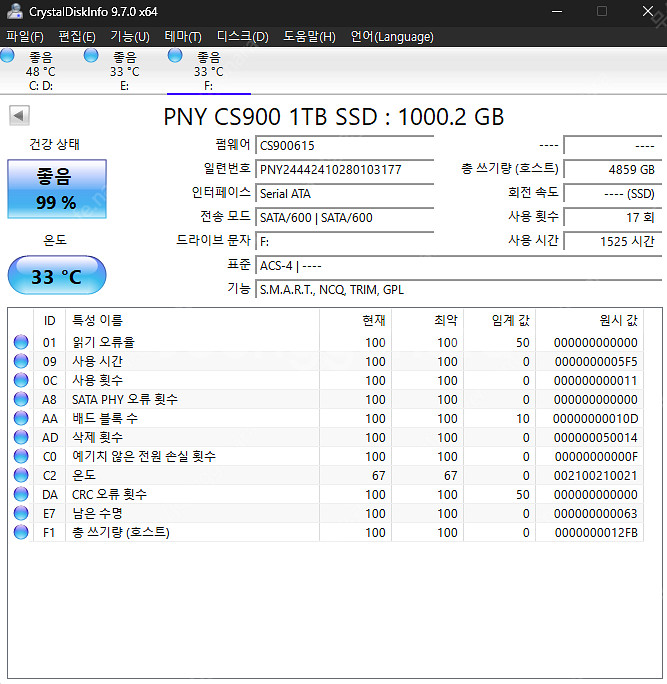Click the status orb for 남은 수명
Screen dimensions: 667x684
tap(21, 513)
